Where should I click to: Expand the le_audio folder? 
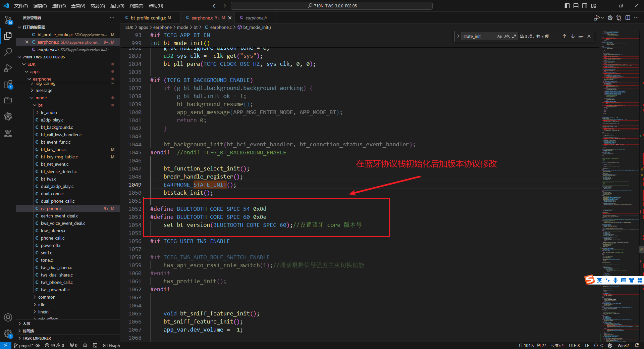pyautogui.click(x=37, y=112)
